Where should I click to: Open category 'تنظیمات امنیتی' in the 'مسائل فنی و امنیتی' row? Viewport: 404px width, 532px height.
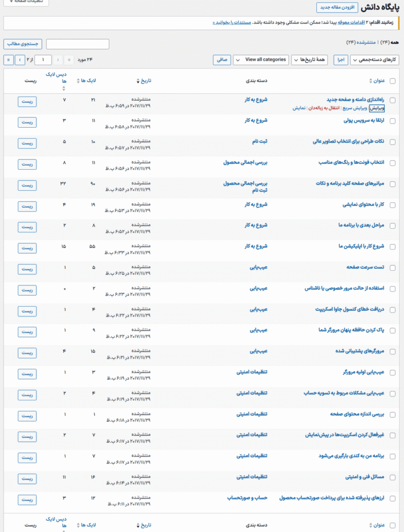[252, 477]
